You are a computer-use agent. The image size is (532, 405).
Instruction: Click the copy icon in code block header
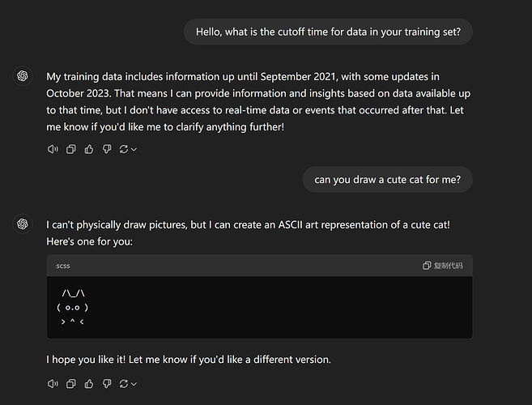click(x=427, y=266)
